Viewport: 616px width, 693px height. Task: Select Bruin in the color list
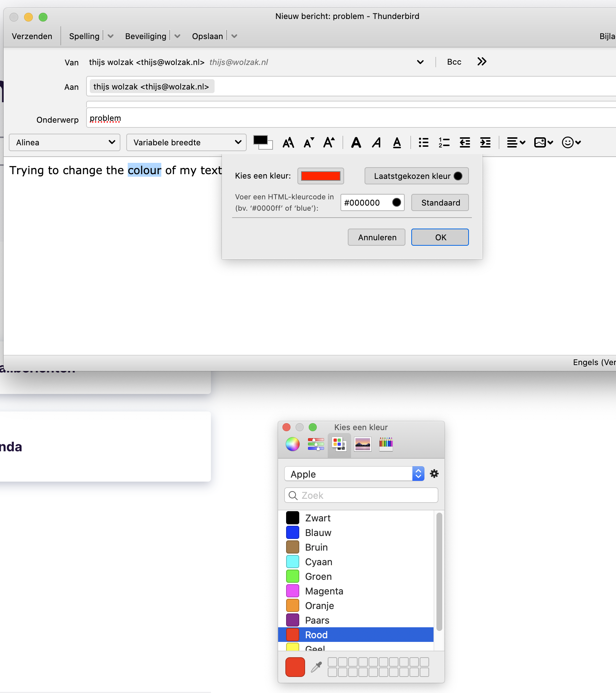(356, 547)
